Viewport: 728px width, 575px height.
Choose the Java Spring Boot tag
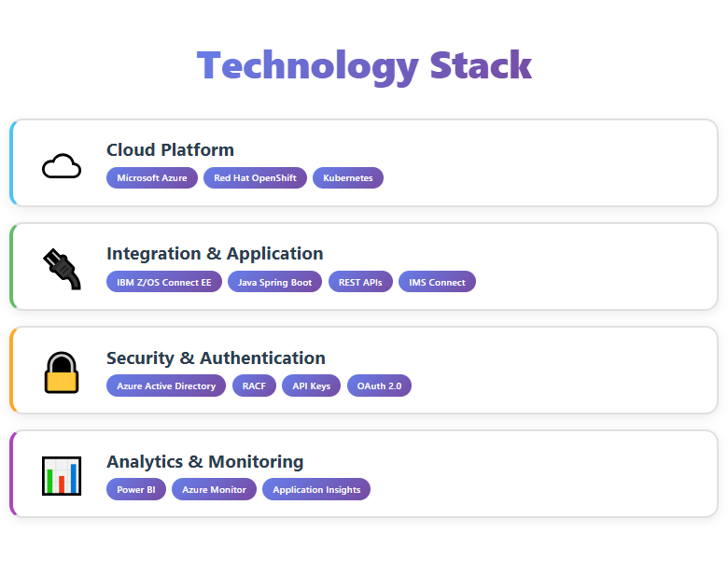click(x=274, y=282)
